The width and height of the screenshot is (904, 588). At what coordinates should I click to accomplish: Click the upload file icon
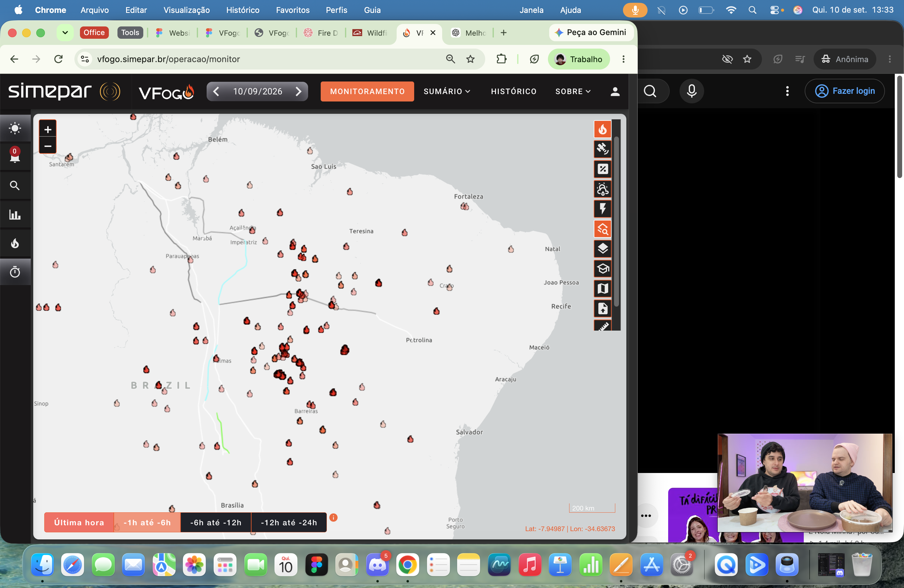[x=602, y=308]
